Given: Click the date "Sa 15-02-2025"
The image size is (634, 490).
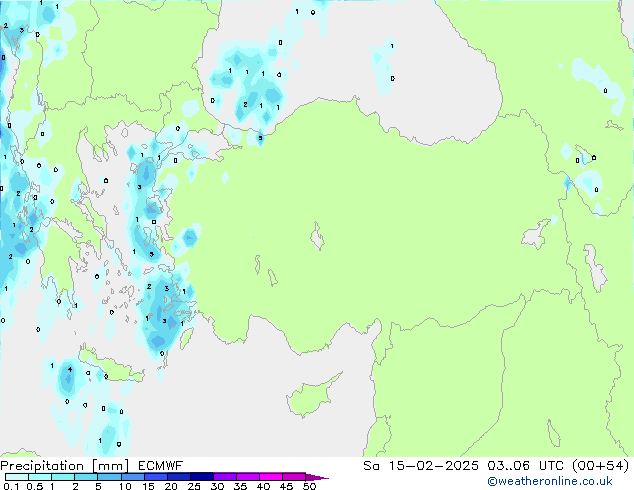Looking at the screenshot, I should (421, 466).
